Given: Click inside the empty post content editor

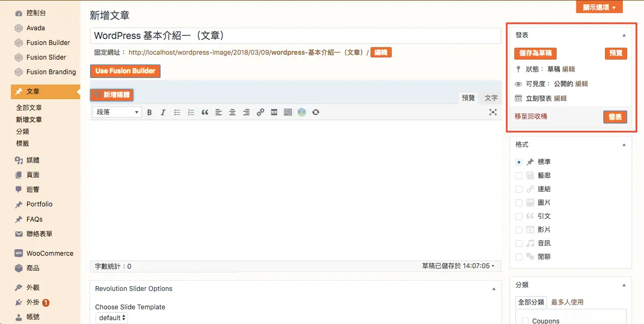Looking at the screenshot, I should (x=296, y=190).
